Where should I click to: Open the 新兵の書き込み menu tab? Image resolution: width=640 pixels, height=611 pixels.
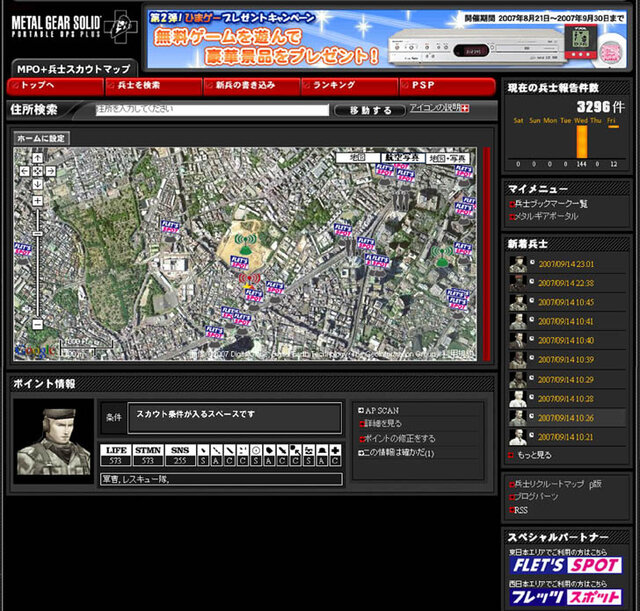coord(252,86)
